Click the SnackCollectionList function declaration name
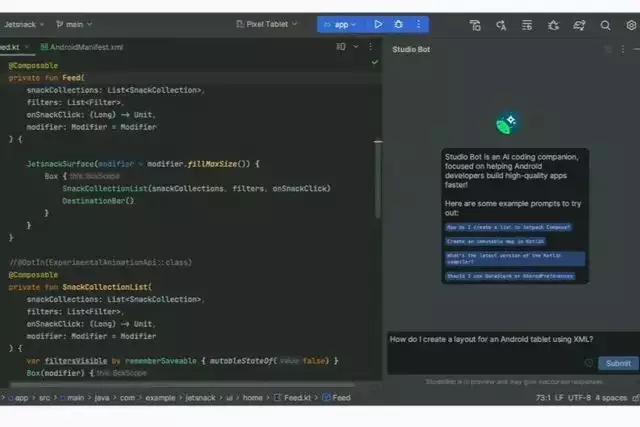This screenshot has width=640, height=427. 105,287
